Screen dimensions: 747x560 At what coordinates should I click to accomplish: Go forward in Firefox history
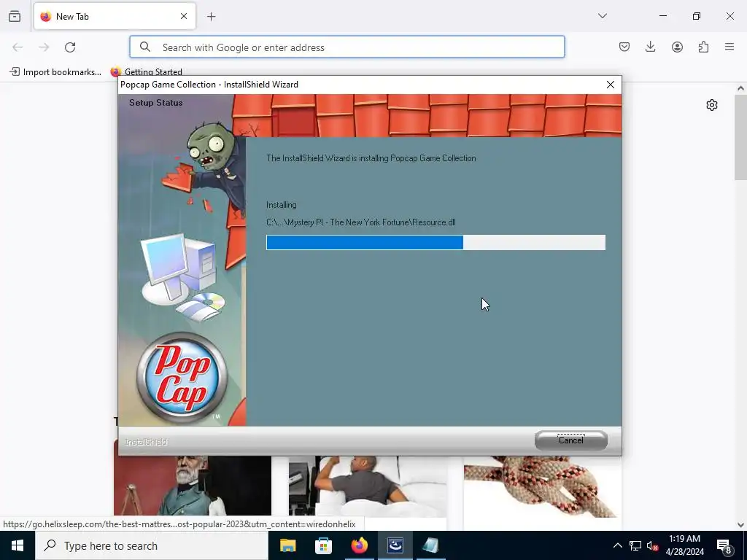[44, 47]
